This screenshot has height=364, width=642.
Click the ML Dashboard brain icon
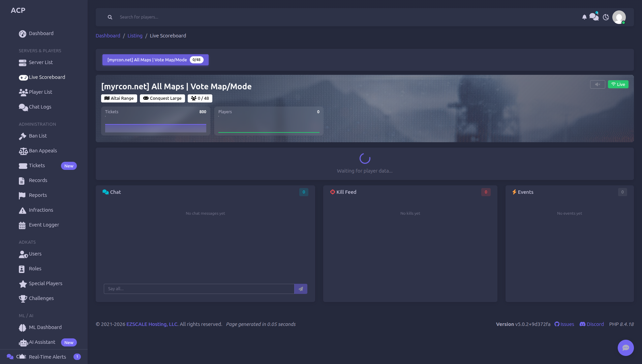click(x=23, y=328)
